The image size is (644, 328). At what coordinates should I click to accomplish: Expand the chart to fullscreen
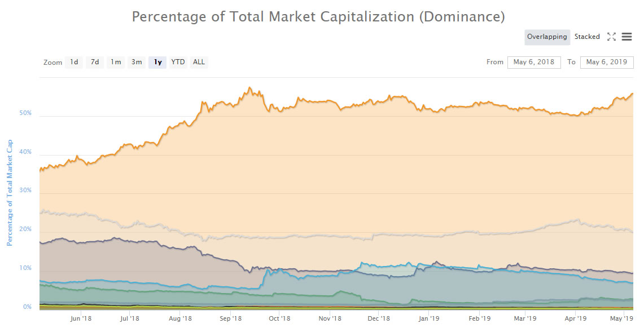pyautogui.click(x=612, y=36)
